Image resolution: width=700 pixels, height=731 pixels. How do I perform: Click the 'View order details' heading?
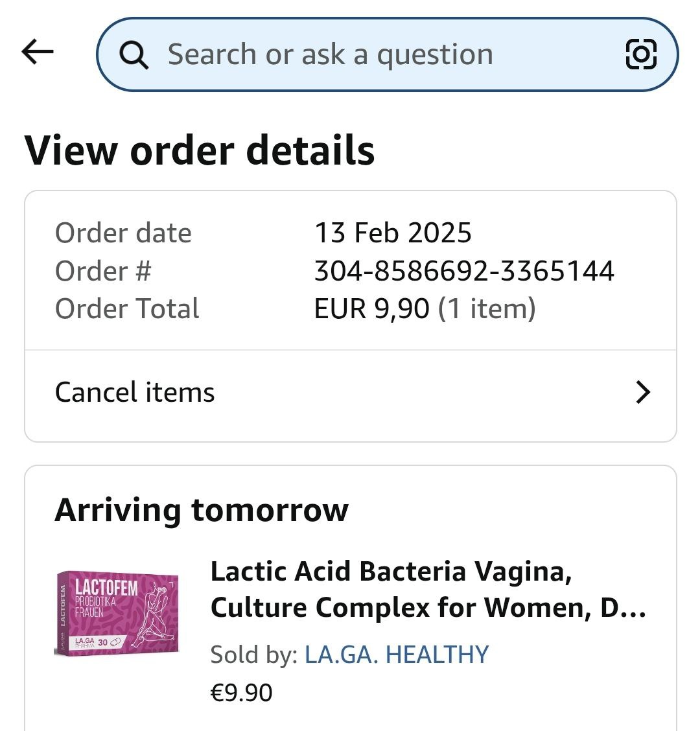tap(200, 150)
